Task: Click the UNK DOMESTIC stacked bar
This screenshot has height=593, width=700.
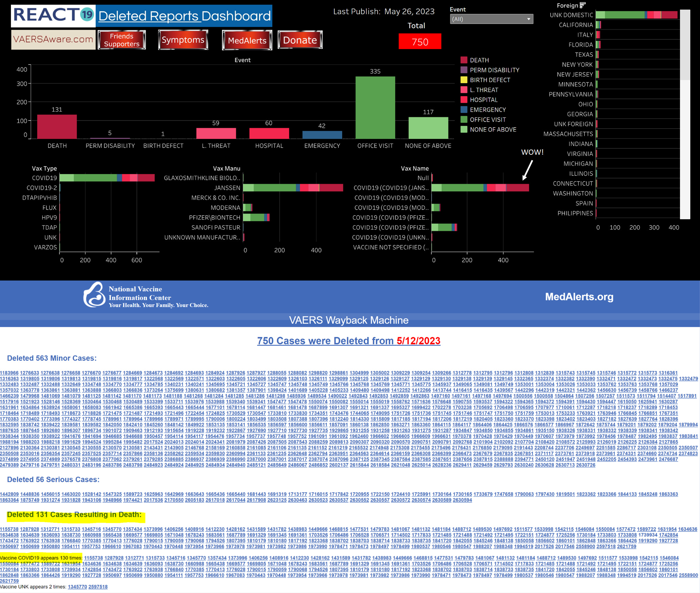Action: pos(636,15)
